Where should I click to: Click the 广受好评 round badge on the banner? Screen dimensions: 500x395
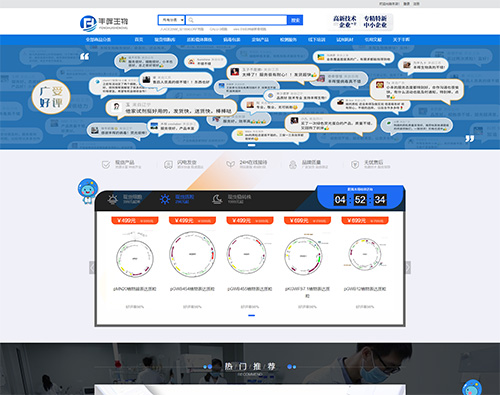click(51, 97)
